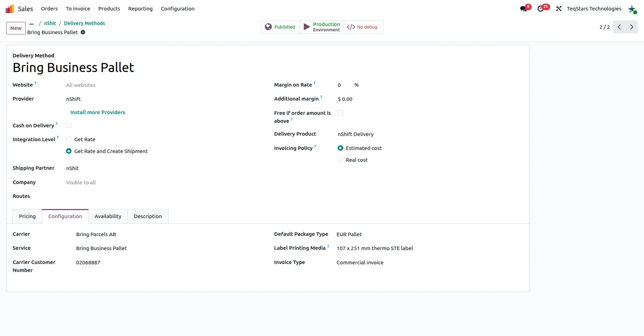Click the Production Environment play button
This screenshot has width=644, height=336.
click(322, 27)
